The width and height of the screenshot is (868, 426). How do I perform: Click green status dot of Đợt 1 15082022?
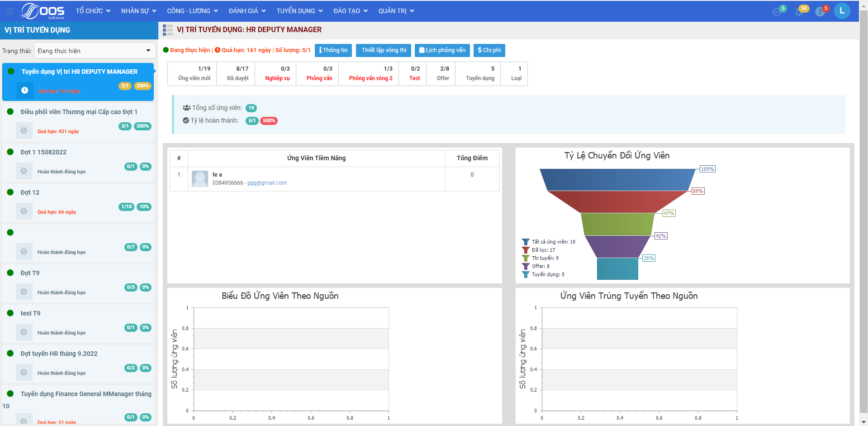[x=10, y=152]
